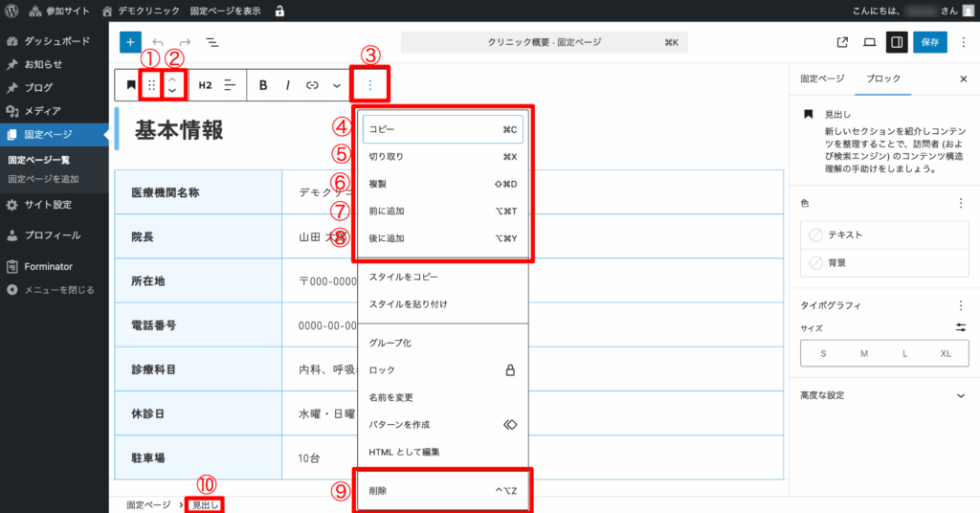Click the insert link icon in toolbar

click(312, 85)
